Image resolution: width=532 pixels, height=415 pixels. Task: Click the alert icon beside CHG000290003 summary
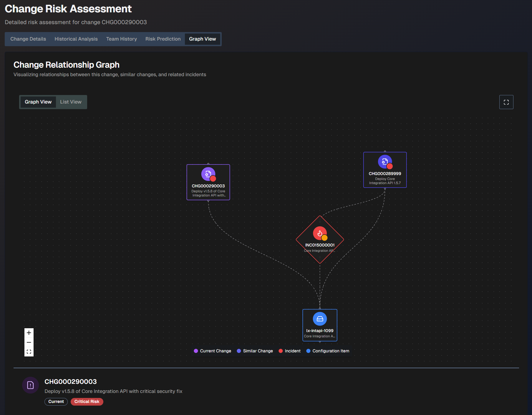(30, 385)
